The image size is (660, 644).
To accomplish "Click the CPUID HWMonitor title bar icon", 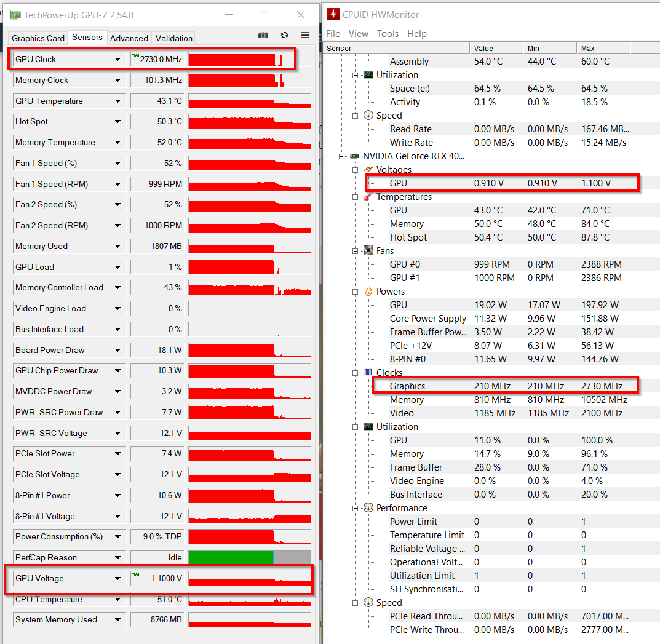I will click(332, 14).
